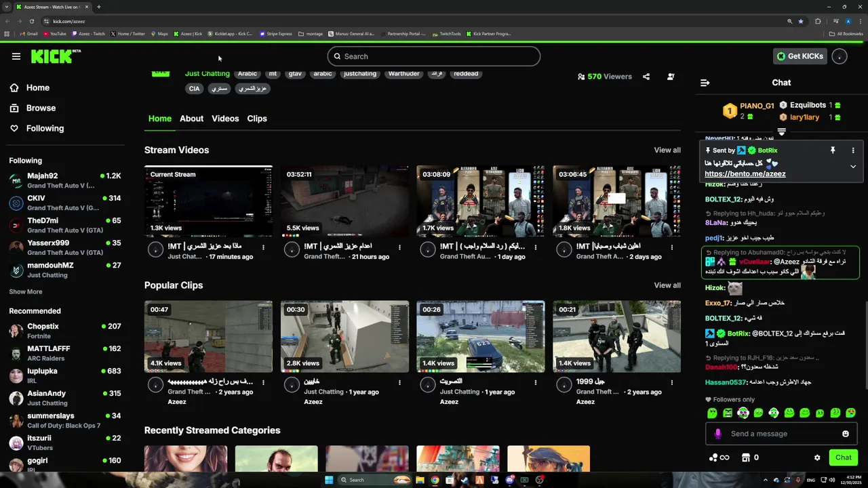
Task: Play the 00:26 police car clip
Action: (x=481, y=337)
